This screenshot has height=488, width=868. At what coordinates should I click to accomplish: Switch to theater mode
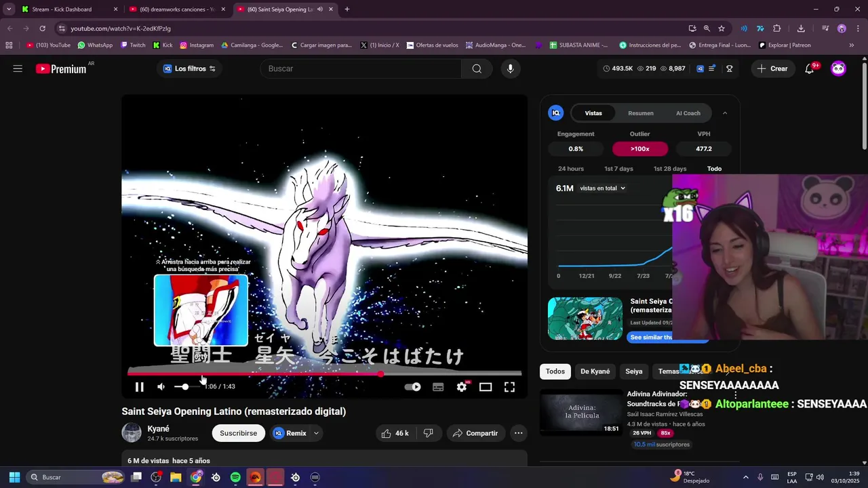click(x=486, y=387)
